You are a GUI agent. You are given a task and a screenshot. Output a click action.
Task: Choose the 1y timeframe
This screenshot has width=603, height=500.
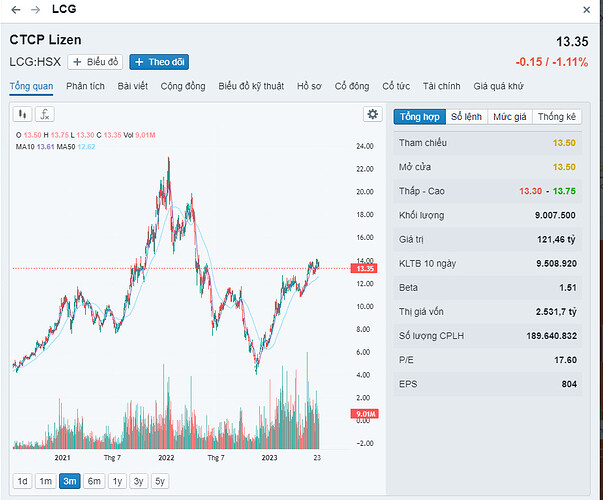click(x=117, y=481)
